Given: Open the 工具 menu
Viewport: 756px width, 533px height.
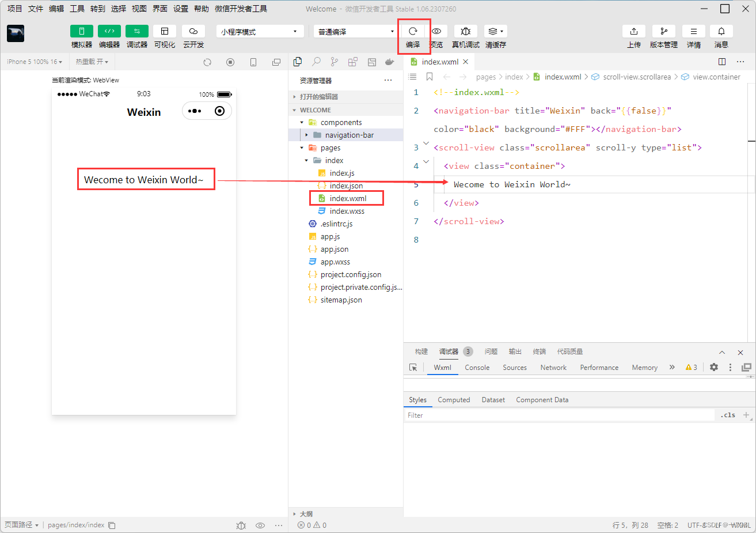Looking at the screenshot, I should (77, 9).
